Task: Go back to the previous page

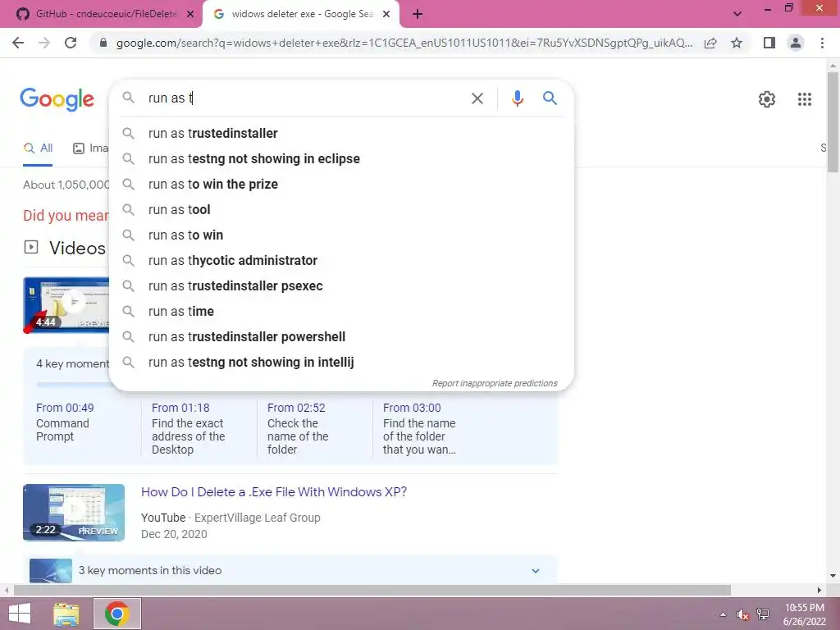Action: tap(18, 43)
